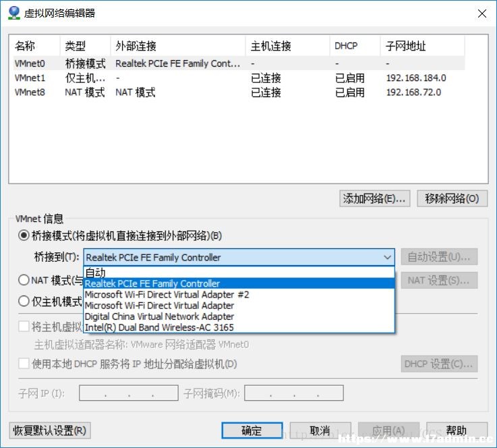Choose Microsoft Wi-Fi Direct Virtual Adapter without #2
The height and width of the screenshot is (448, 497).
tap(239, 306)
